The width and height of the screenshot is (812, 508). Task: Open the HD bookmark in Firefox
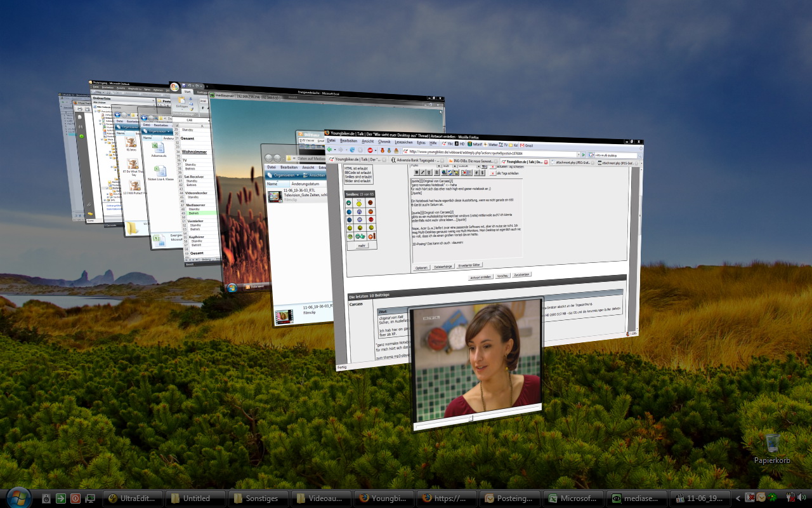(x=459, y=144)
